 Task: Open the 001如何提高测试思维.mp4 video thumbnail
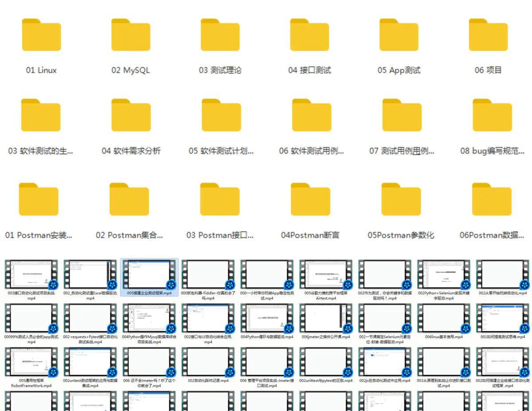coord(503,318)
